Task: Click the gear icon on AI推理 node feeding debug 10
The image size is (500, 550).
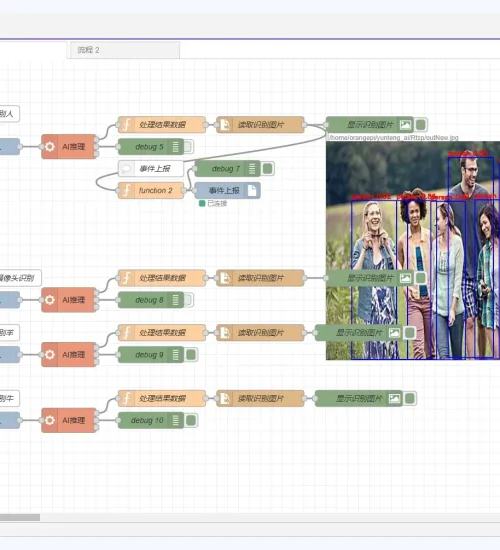Action: [x=50, y=420]
